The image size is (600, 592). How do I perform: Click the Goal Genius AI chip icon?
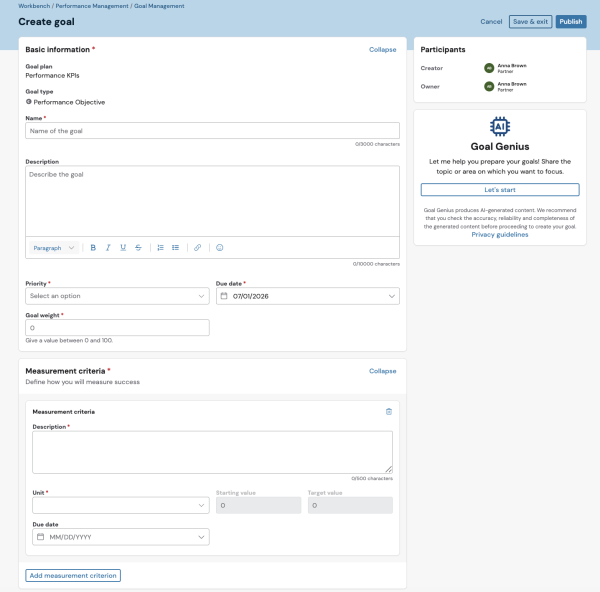tap(500, 126)
